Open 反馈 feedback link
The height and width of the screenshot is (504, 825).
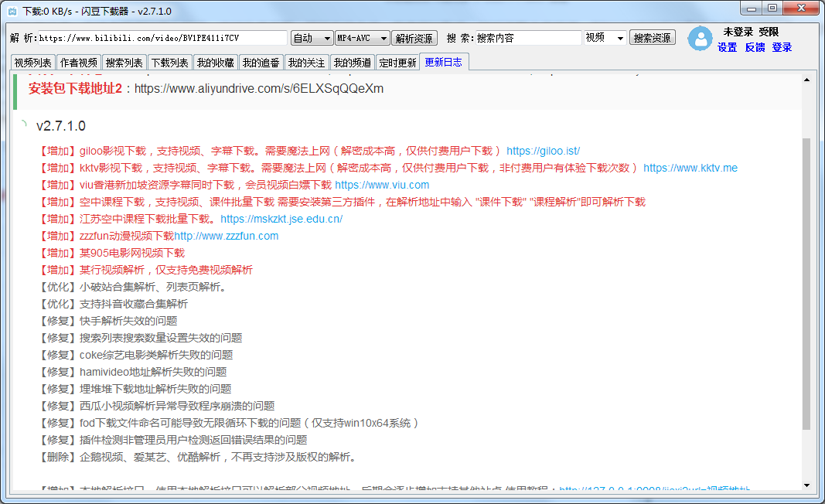[755, 47]
